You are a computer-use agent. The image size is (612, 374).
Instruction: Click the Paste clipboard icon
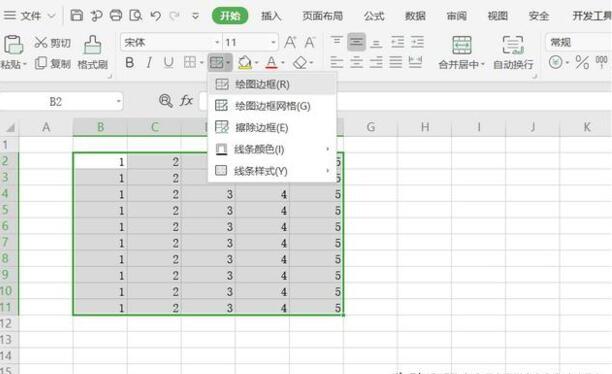point(13,45)
